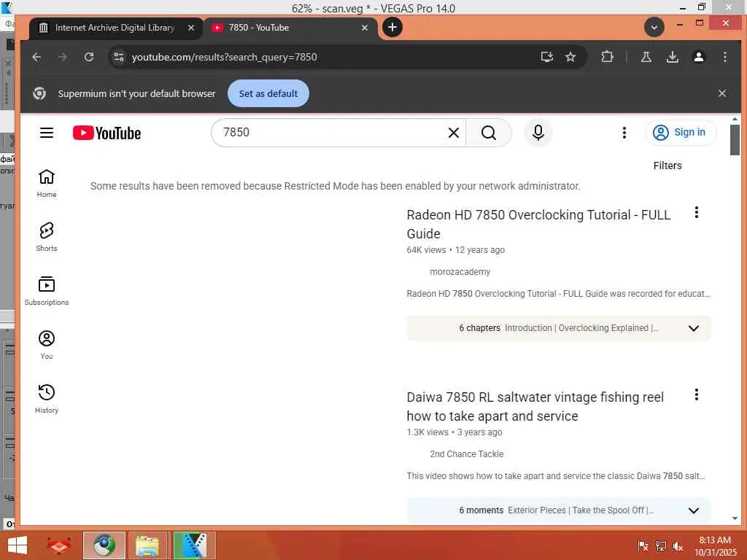Viewport: 747px width, 560px height.
Task: Open Action Center flag tray icon
Action: [x=643, y=546]
